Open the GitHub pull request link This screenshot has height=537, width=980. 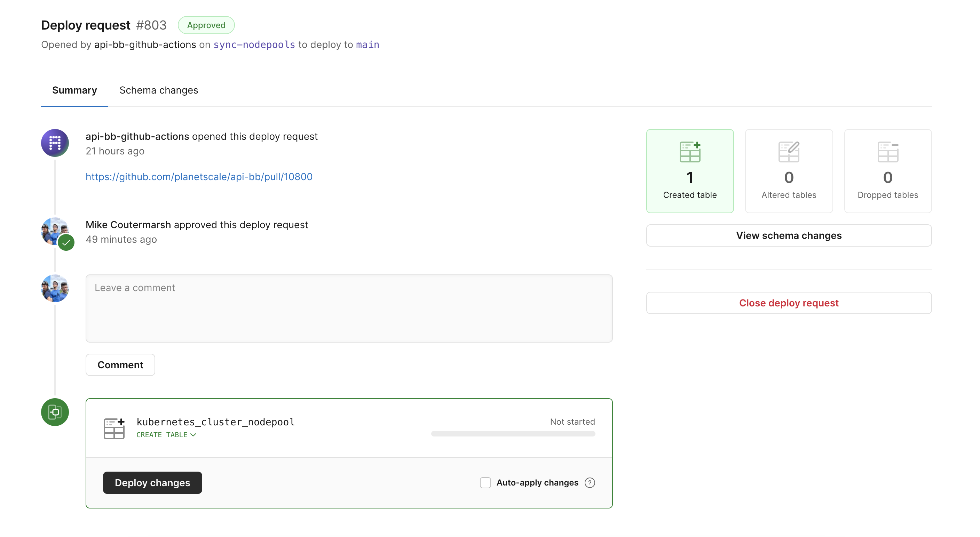coord(198,176)
